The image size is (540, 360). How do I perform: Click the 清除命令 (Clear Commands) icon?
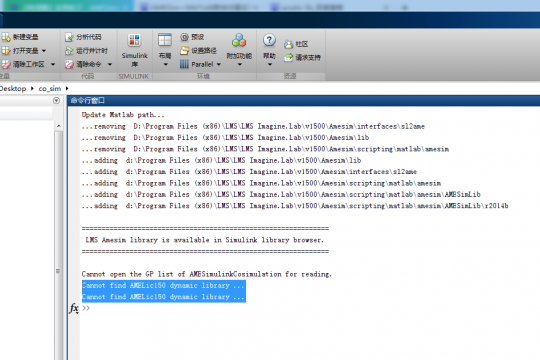(x=70, y=64)
